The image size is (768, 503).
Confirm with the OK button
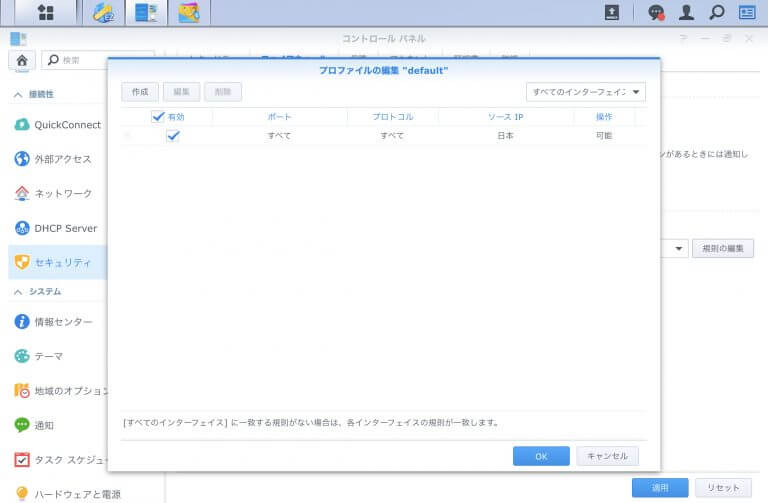[x=541, y=456]
